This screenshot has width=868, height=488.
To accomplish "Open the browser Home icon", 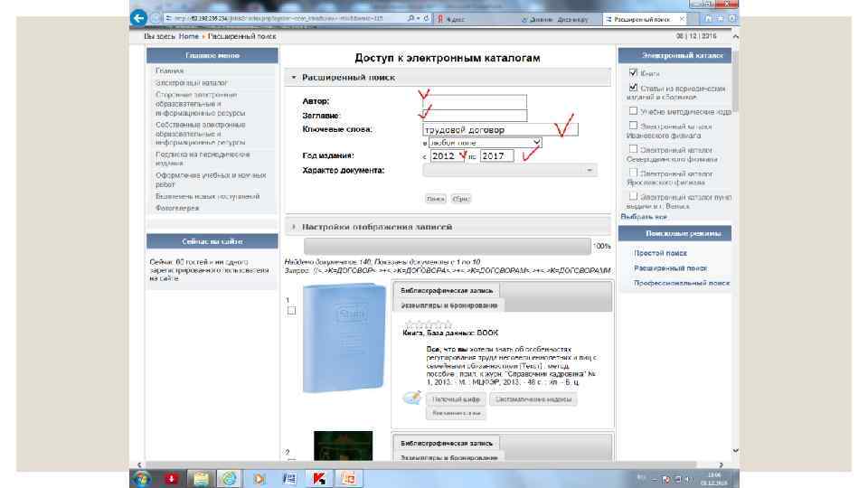I will click(708, 19).
